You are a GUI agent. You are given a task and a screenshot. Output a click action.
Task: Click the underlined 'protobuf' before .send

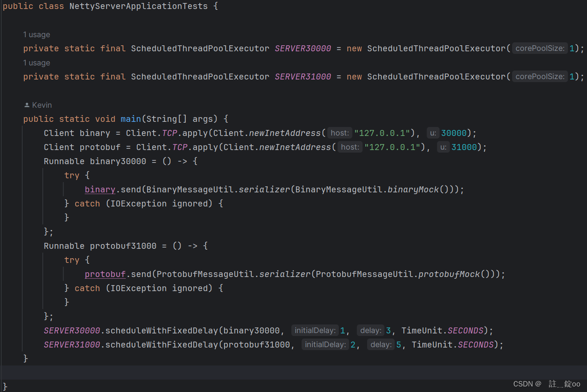tap(105, 274)
